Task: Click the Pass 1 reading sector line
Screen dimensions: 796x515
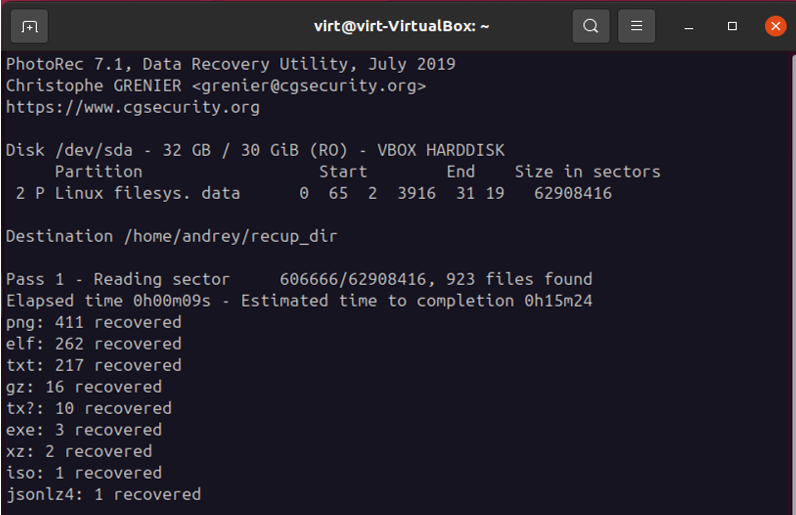Action: click(x=299, y=279)
